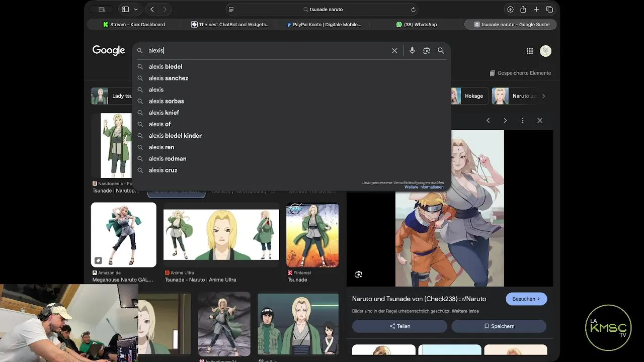Screen dimensions: 644x362
Task: Show previous image in preview panel
Action: pyautogui.click(x=488, y=121)
